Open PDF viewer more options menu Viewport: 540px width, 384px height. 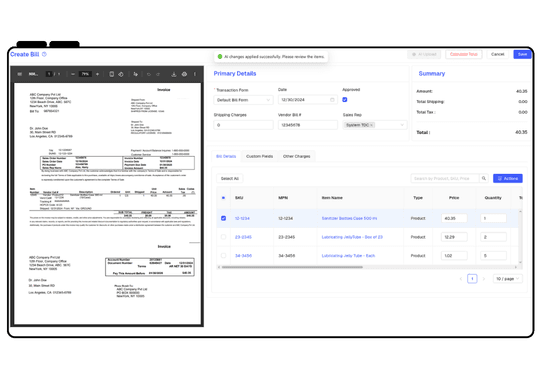tap(195, 74)
